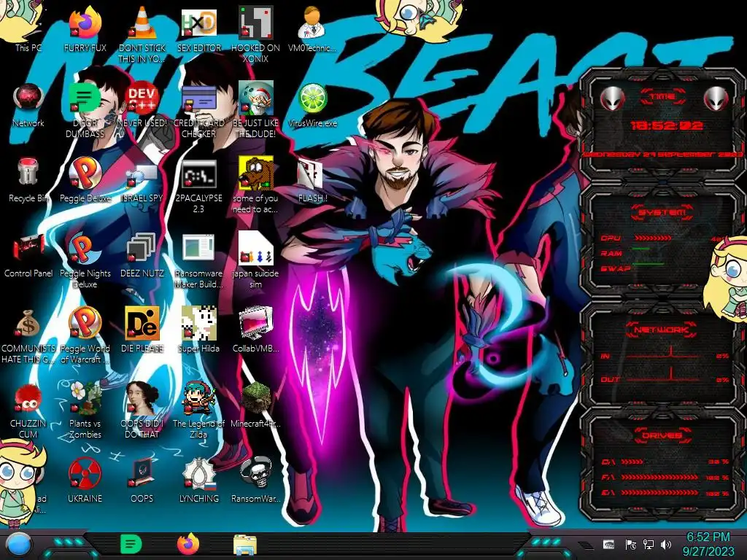Click the taskbar clock showing 6:52 PM
Screen dimensions: 747x560
coord(708,544)
